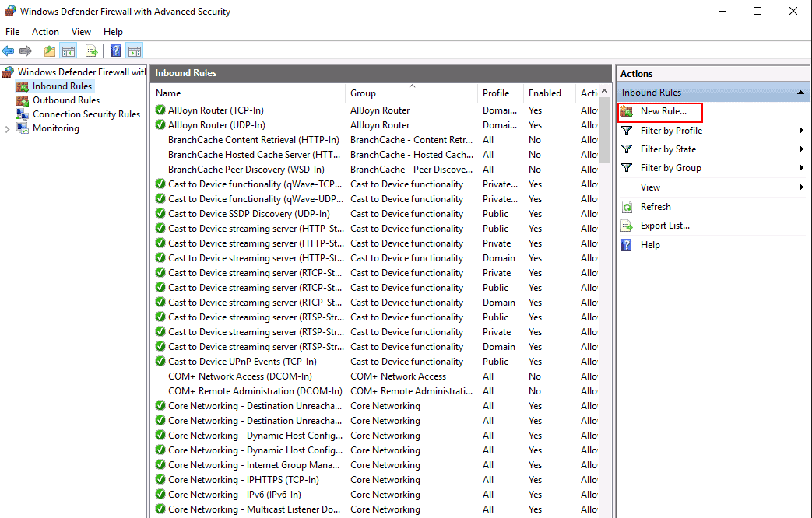This screenshot has height=518, width=812.
Task: Click the scrollbar up arrow in rules list
Action: tap(604, 92)
